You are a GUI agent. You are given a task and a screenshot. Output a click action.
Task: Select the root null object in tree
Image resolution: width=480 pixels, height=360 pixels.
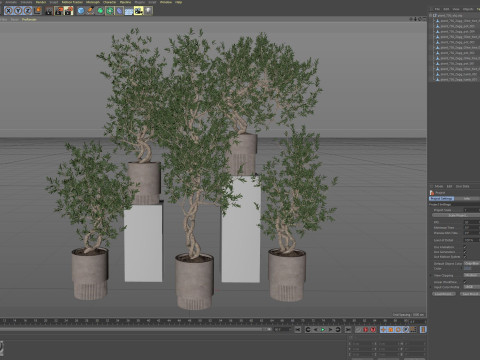[x=450, y=15]
